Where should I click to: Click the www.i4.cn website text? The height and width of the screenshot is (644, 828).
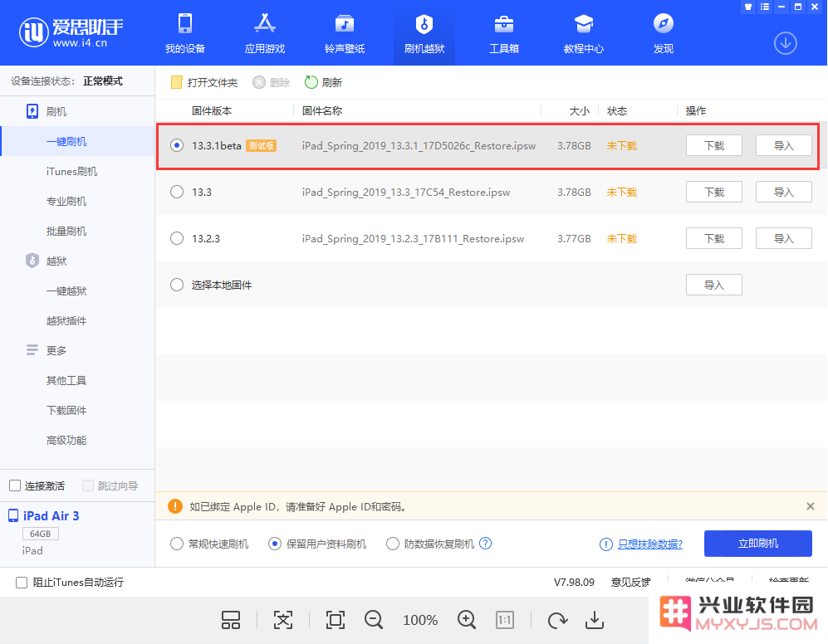point(80,43)
